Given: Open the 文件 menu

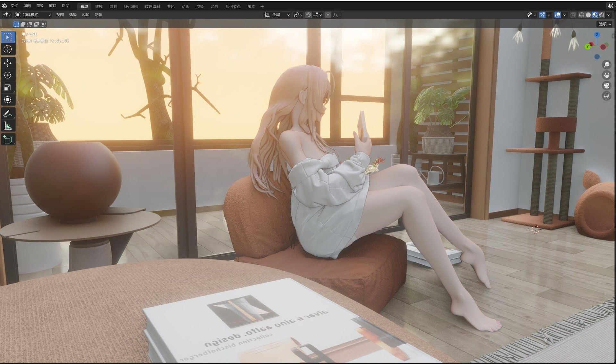Looking at the screenshot, I should click(14, 6).
